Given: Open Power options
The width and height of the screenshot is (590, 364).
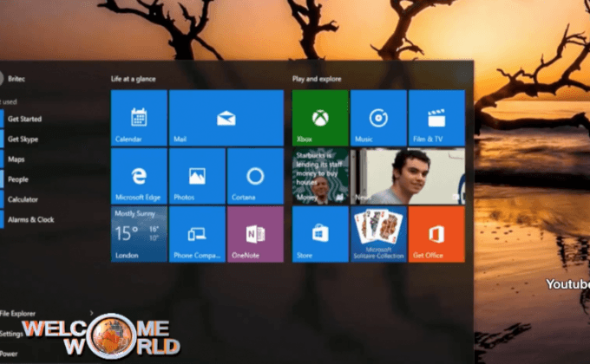Looking at the screenshot, I should click(9, 354).
